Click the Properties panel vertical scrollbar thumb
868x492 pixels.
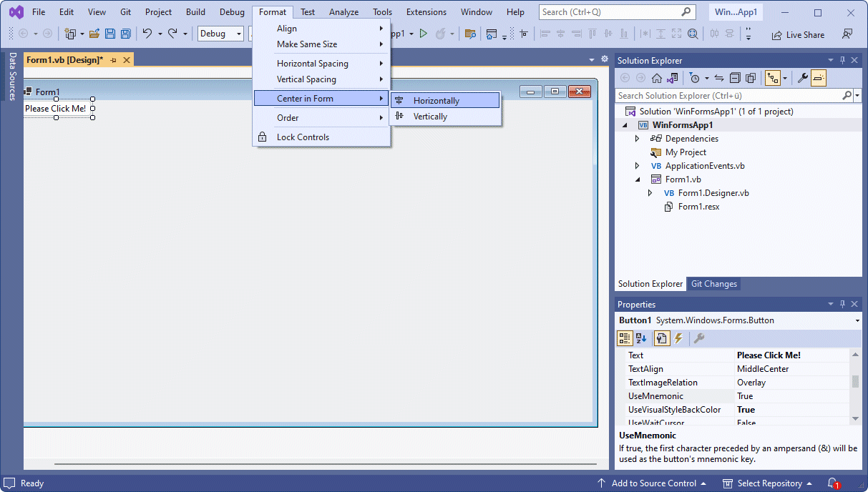pyautogui.click(x=855, y=381)
